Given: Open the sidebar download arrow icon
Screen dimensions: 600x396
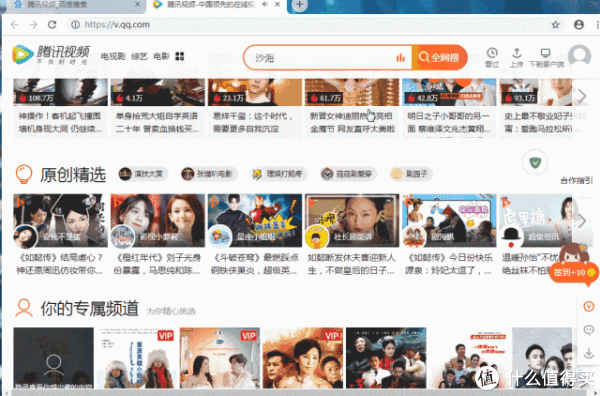Looking at the screenshot, I should (589, 353).
